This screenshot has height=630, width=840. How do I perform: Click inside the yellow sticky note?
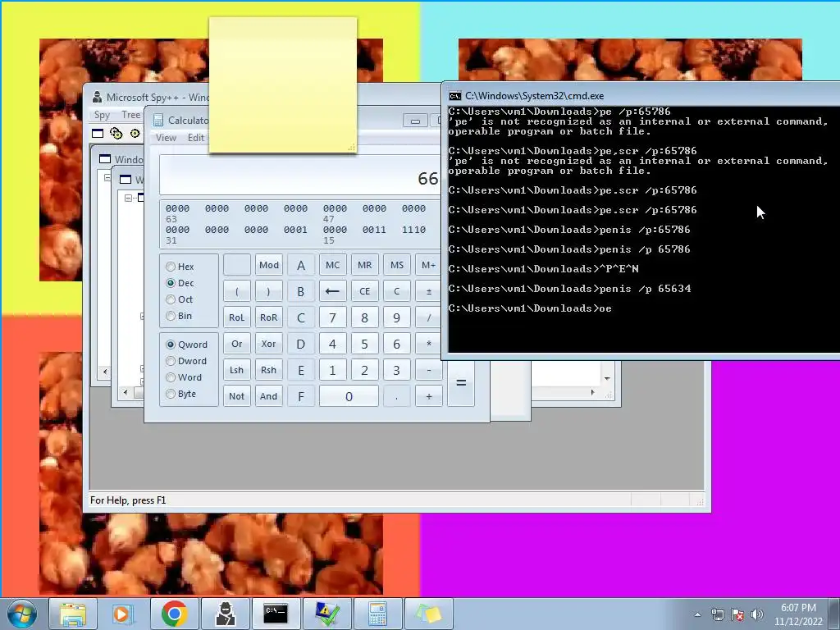[x=283, y=84]
